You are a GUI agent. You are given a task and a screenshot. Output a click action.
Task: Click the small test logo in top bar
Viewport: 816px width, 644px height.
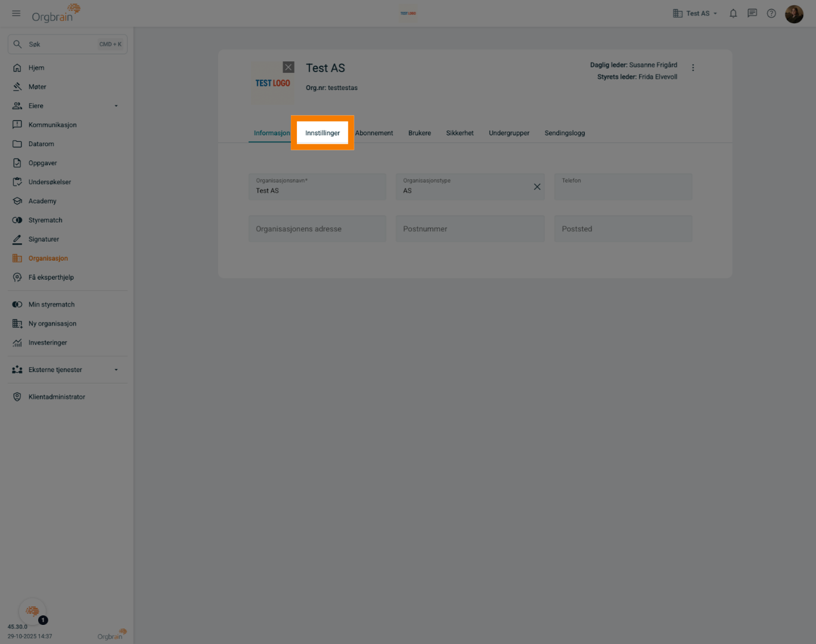[408, 13]
